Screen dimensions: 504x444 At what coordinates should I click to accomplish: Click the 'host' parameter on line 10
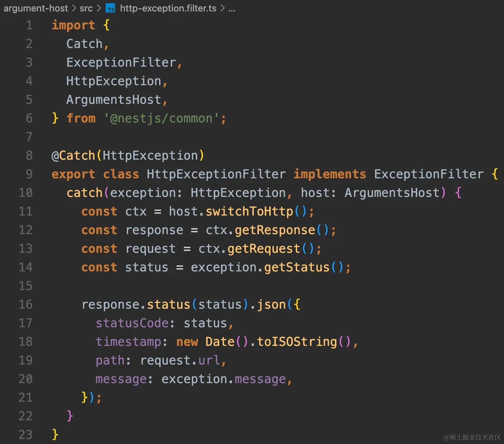[315, 193]
